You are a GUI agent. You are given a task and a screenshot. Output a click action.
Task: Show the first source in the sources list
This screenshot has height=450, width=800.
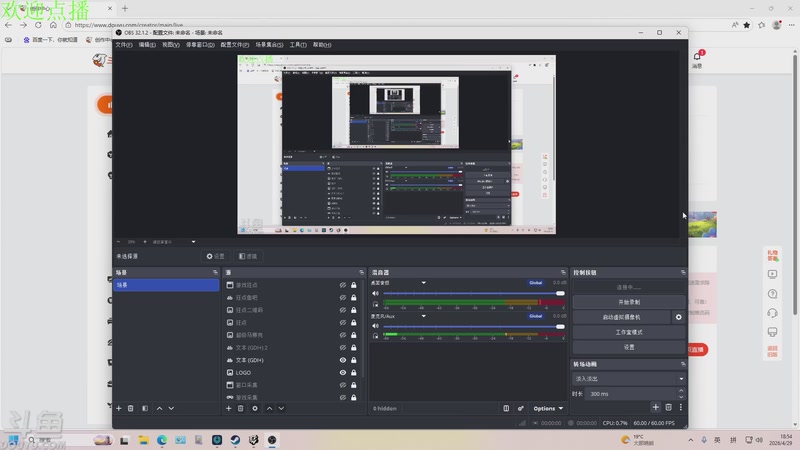[343, 285]
